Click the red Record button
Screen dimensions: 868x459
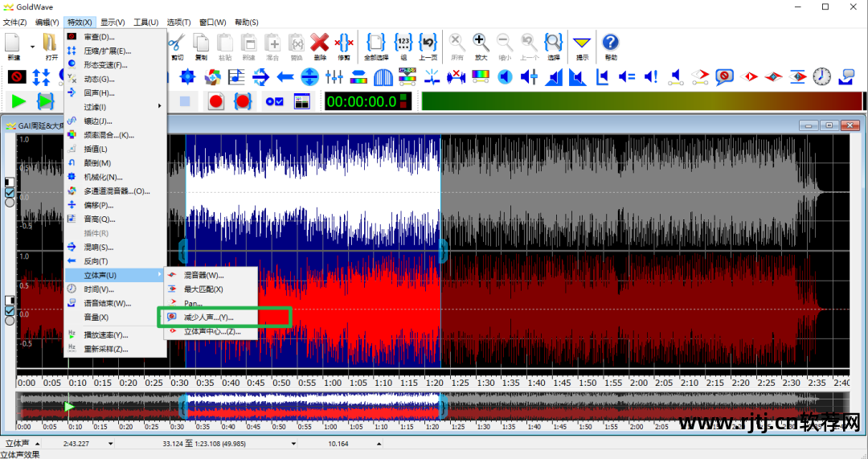click(x=215, y=101)
